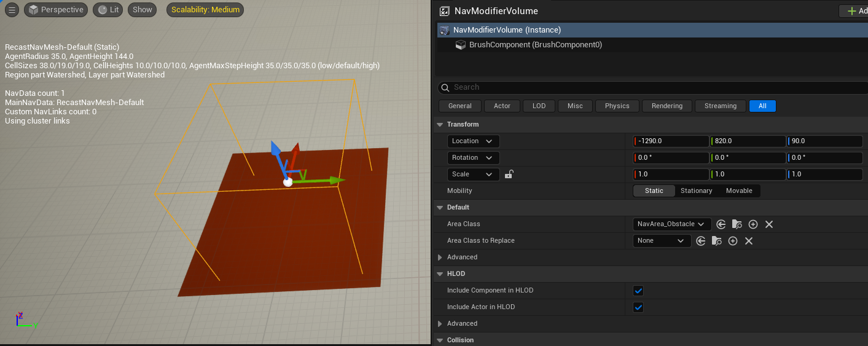Filter details by Streaming

pos(721,106)
